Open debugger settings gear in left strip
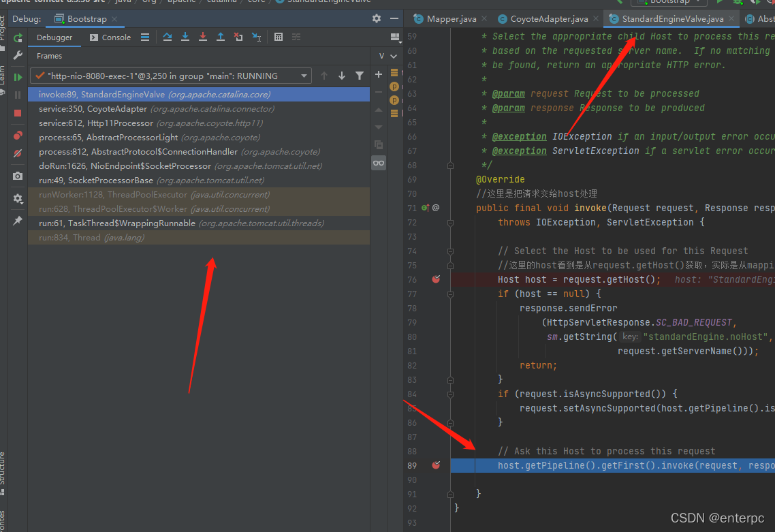The image size is (775, 532). click(18, 198)
